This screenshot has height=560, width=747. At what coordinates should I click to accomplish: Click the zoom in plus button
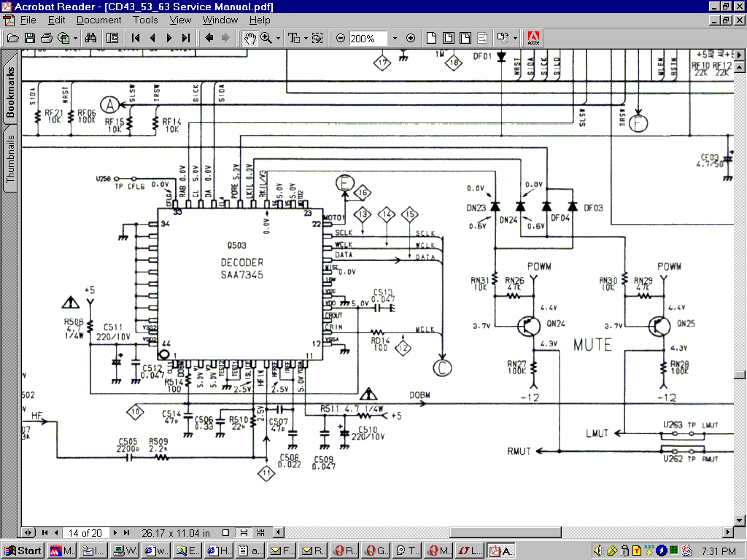[x=411, y=38]
